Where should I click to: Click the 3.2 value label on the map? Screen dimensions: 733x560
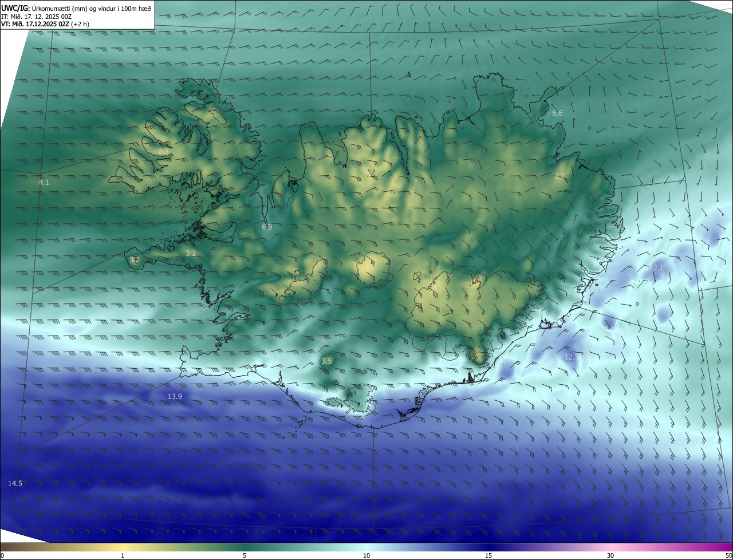point(191,253)
